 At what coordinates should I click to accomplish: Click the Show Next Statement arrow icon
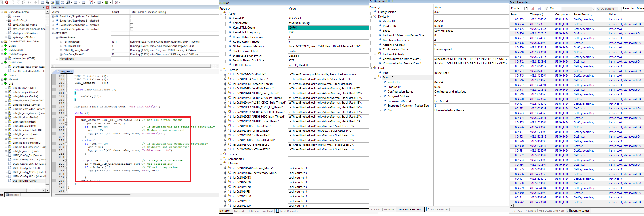(x=36, y=2)
